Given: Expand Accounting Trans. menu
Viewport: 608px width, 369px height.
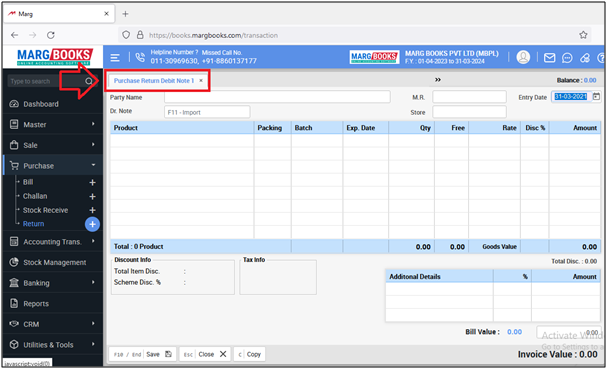Looking at the screenshot, I should pyautogui.click(x=53, y=241).
